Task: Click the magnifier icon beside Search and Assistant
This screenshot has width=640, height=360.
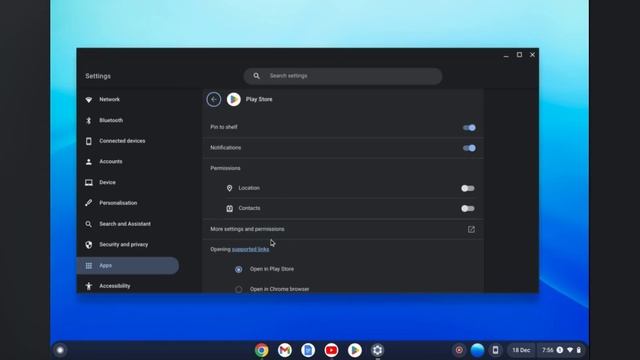Action: (89, 224)
